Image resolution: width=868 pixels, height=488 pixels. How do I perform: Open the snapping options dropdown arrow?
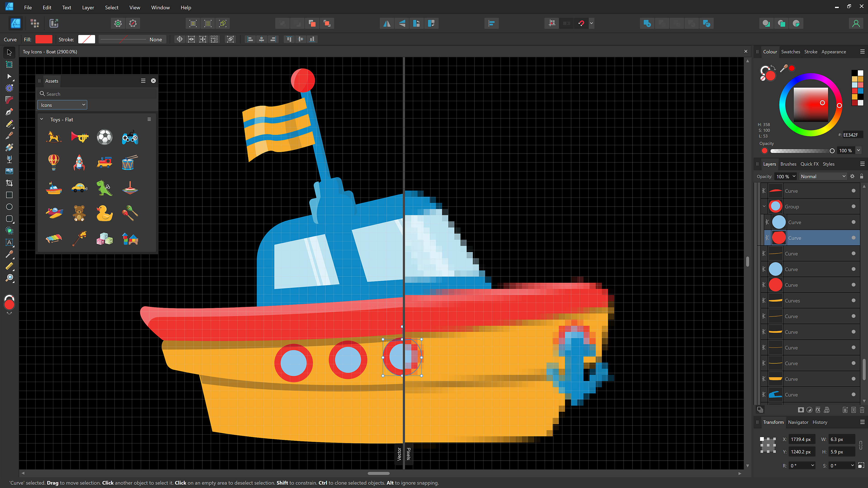pos(591,23)
